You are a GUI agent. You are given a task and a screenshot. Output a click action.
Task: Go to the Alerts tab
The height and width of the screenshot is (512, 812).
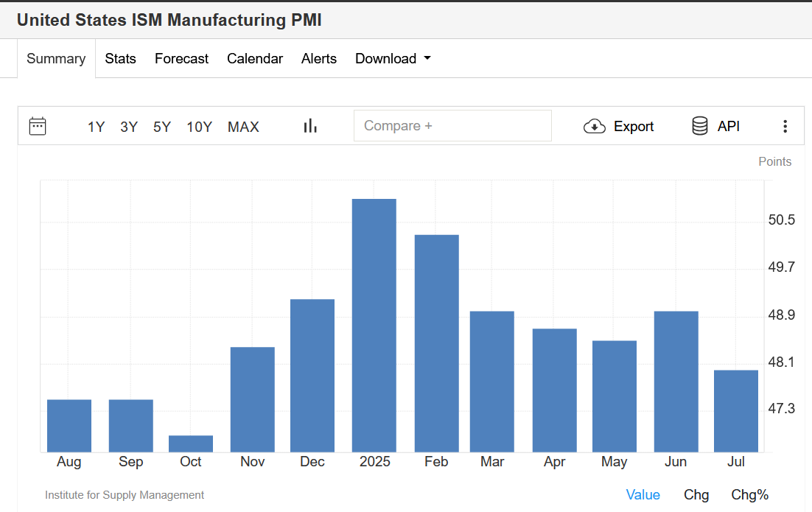click(x=319, y=58)
